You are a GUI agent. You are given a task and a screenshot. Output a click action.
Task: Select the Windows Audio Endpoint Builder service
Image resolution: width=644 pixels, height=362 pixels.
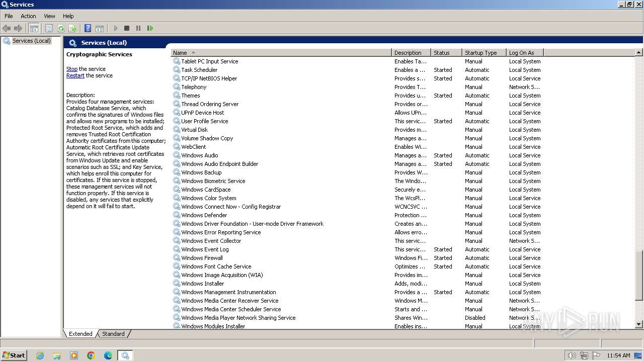coord(357,164)
